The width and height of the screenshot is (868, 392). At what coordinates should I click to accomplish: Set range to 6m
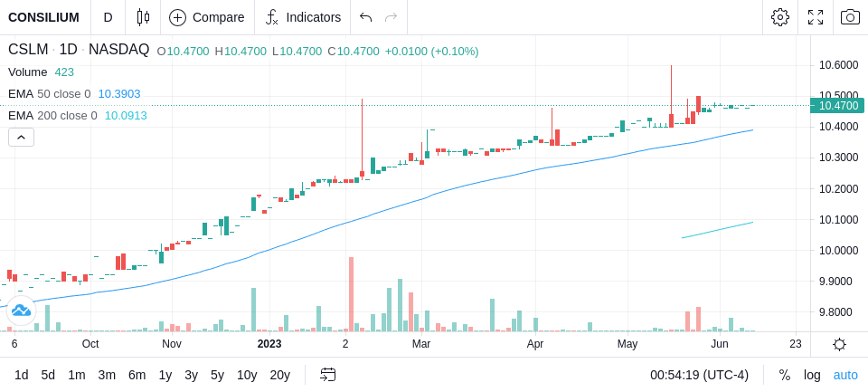137,376
